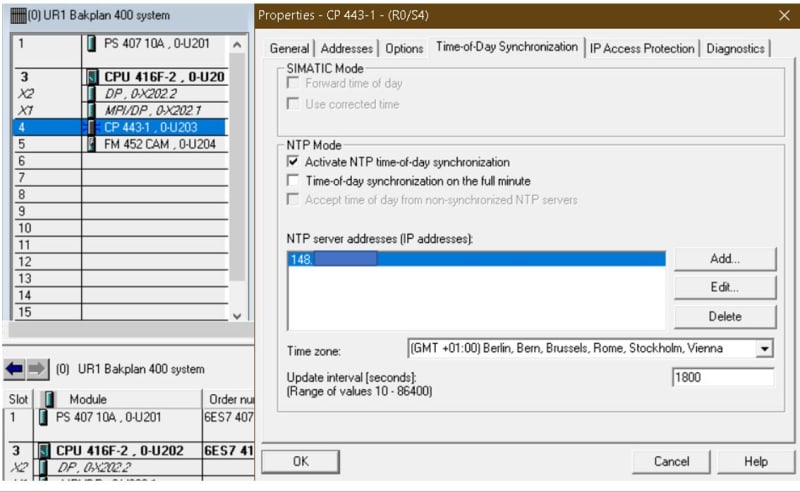Go forward with the gray right arrow

tap(37, 369)
